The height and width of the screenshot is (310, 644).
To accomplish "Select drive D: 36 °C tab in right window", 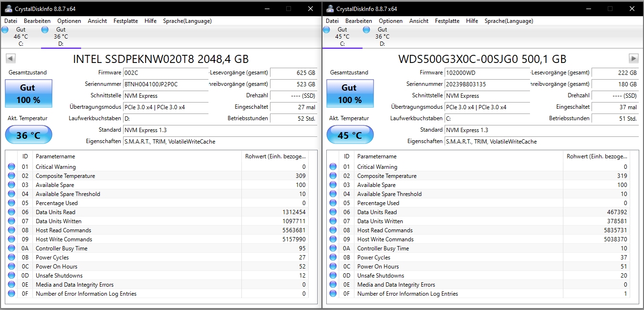I will pos(382,37).
